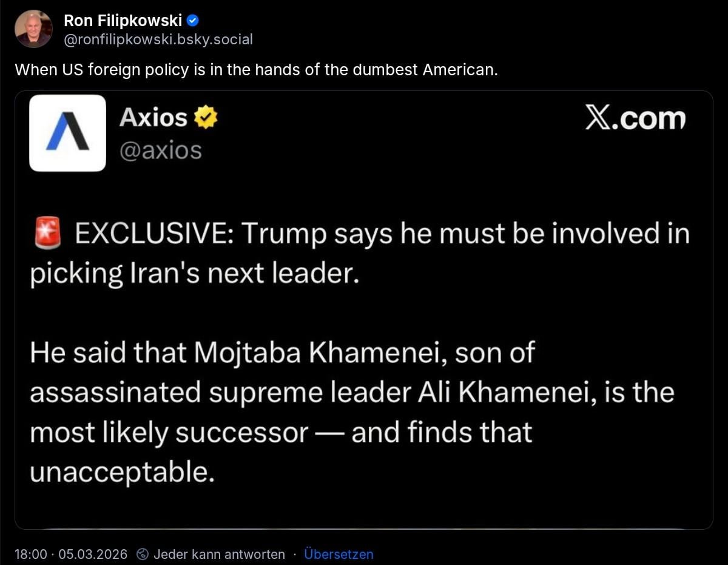Click the reply-settings icon beside 'Jeder kann antworten'
This screenshot has height=565, width=728.
pos(143,554)
